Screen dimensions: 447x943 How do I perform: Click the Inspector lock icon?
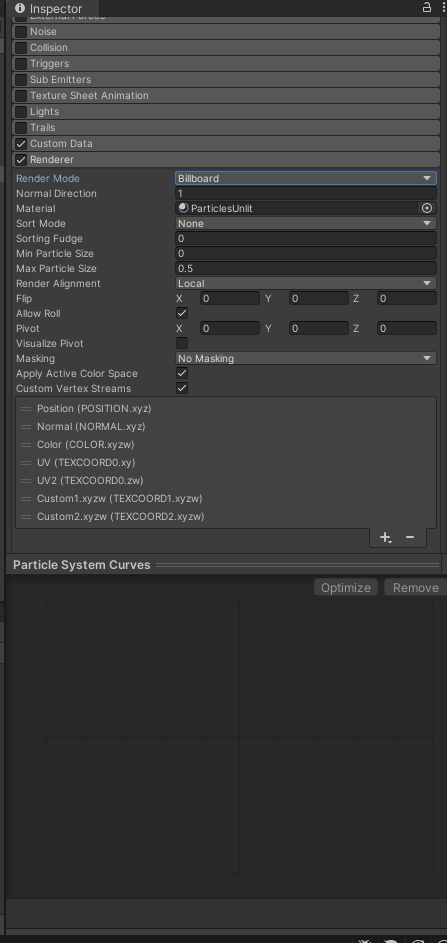tap(427, 7)
